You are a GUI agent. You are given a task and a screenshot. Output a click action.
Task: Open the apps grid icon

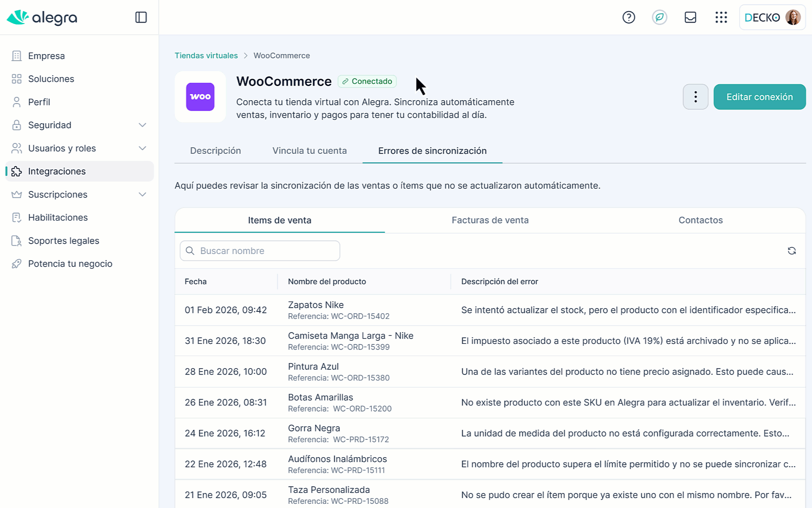(721, 17)
